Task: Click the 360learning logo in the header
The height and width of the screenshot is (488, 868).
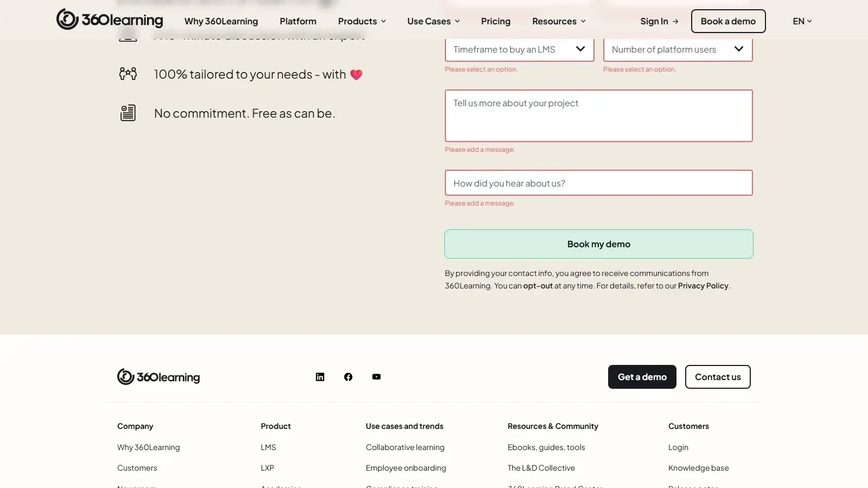Action: (110, 20)
